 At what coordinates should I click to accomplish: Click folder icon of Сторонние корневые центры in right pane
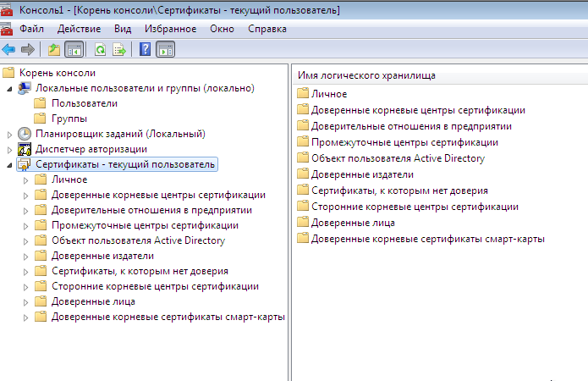pyautogui.click(x=303, y=207)
